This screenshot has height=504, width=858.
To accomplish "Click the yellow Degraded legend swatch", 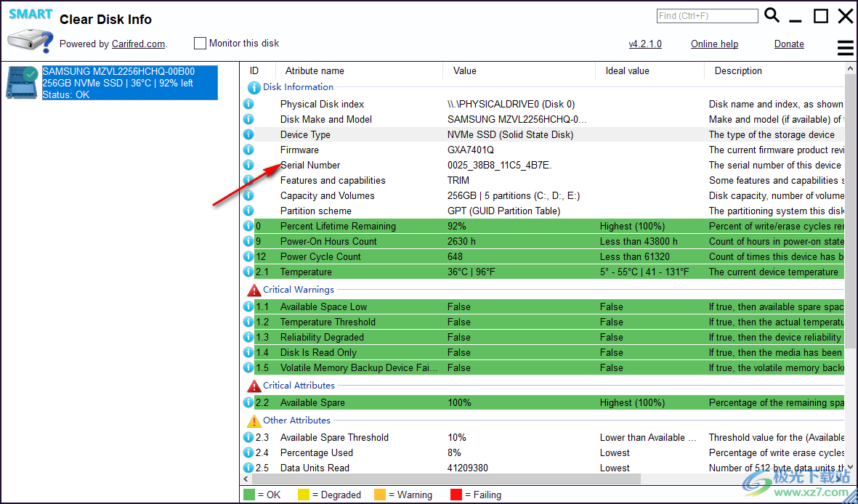I will tap(303, 495).
